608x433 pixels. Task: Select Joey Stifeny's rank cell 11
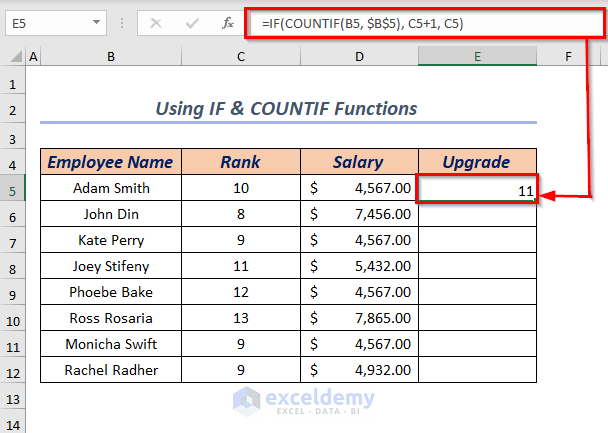click(241, 266)
